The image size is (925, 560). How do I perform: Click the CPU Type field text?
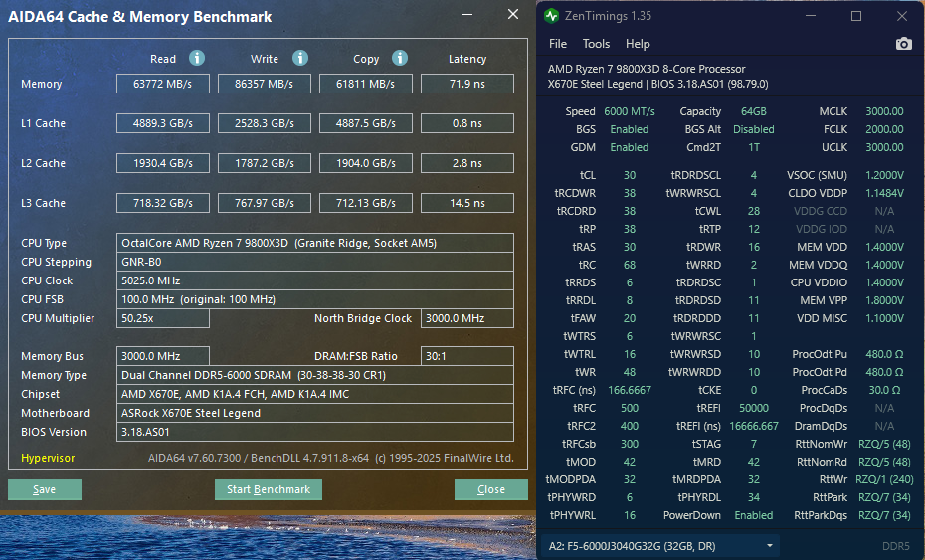(x=315, y=243)
